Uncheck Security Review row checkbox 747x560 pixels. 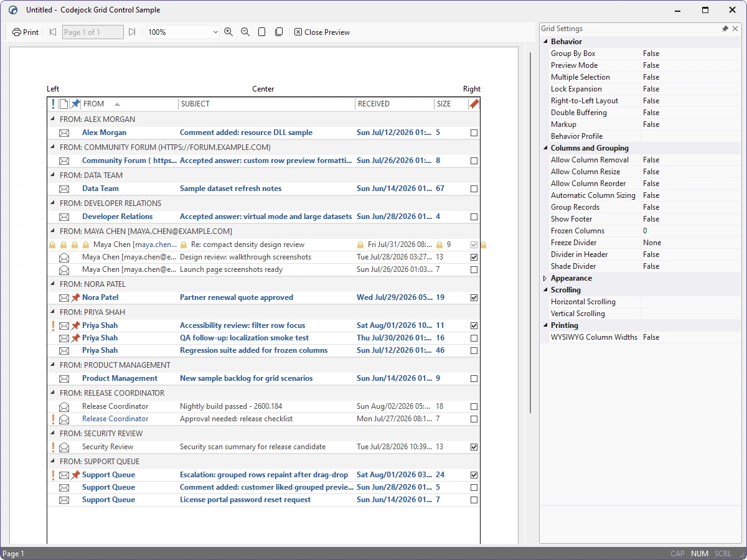point(474,447)
